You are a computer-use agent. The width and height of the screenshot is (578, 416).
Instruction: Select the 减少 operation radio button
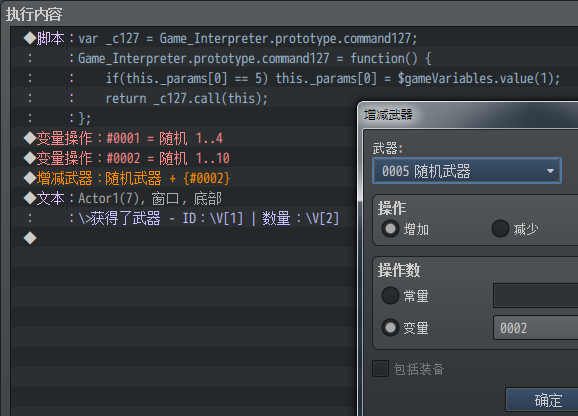point(500,229)
